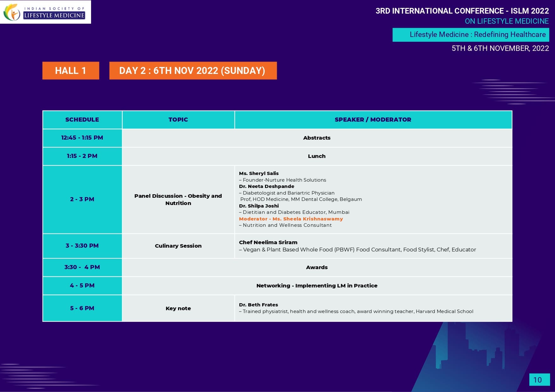The width and height of the screenshot is (555, 392).
Task: Click Networking - Implementing LM in Practice
Action: click(317, 286)
